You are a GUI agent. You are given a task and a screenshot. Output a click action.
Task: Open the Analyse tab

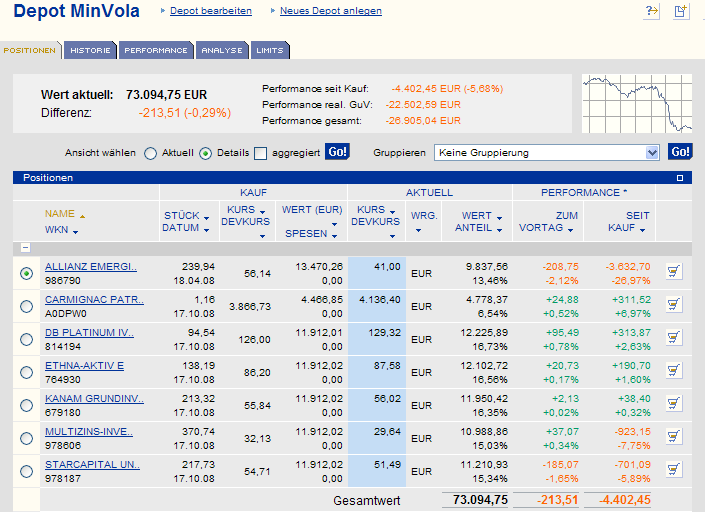221,50
